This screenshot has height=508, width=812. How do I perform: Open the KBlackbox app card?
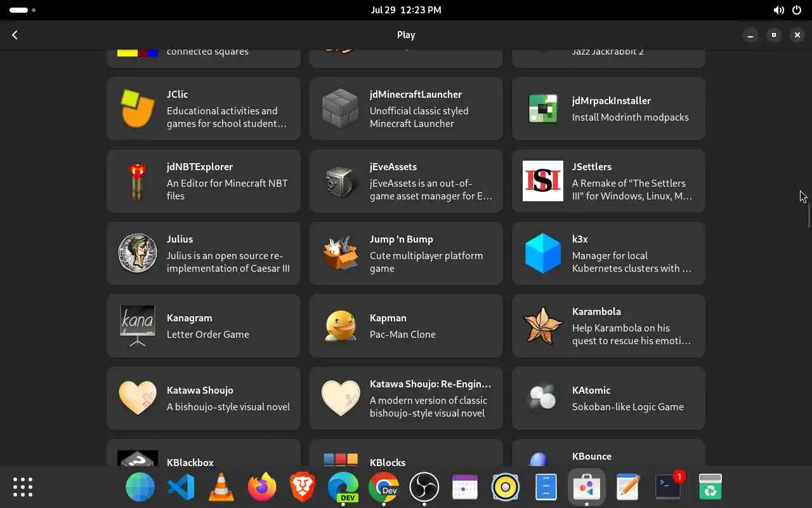tap(204, 453)
